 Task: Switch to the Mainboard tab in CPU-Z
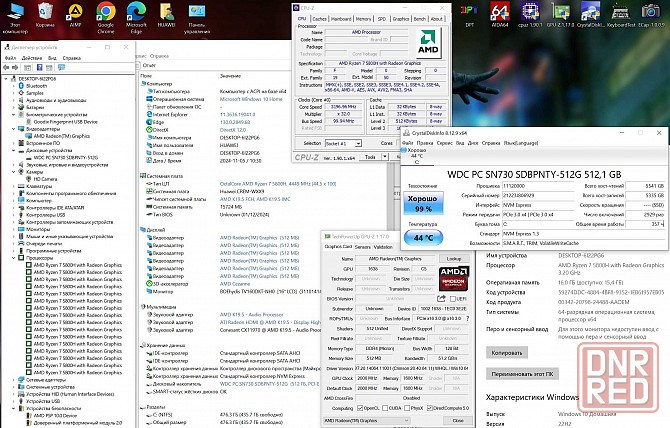tap(341, 19)
